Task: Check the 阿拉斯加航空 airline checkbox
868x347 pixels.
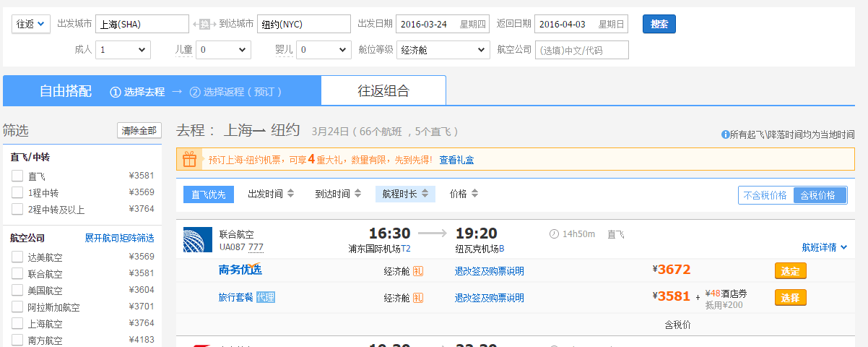Action: (x=17, y=307)
